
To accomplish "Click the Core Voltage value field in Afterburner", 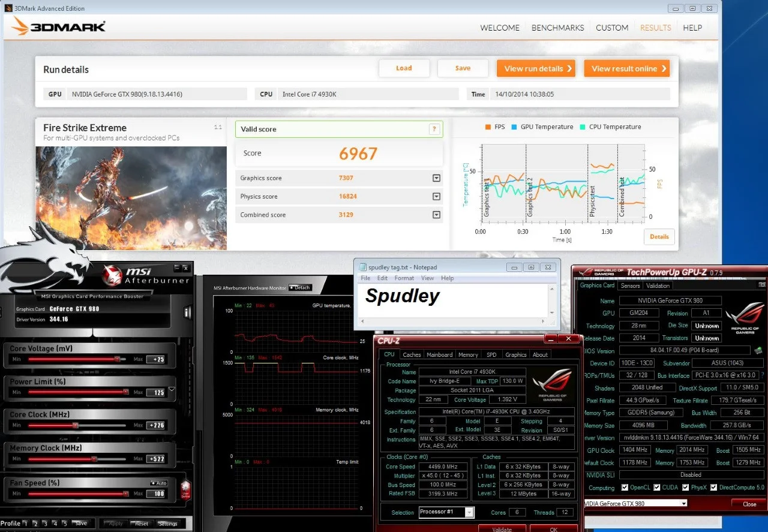I will [x=156, y=359].
